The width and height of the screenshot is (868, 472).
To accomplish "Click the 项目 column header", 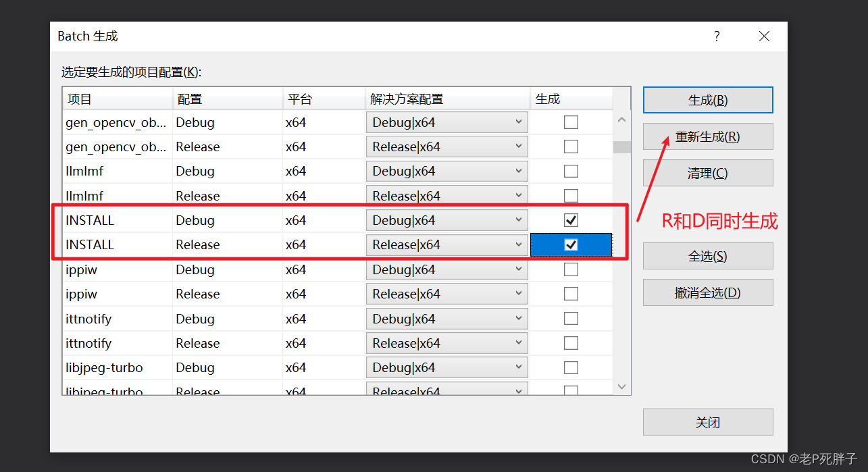I will pyautogui.click(x=117, y=98).
